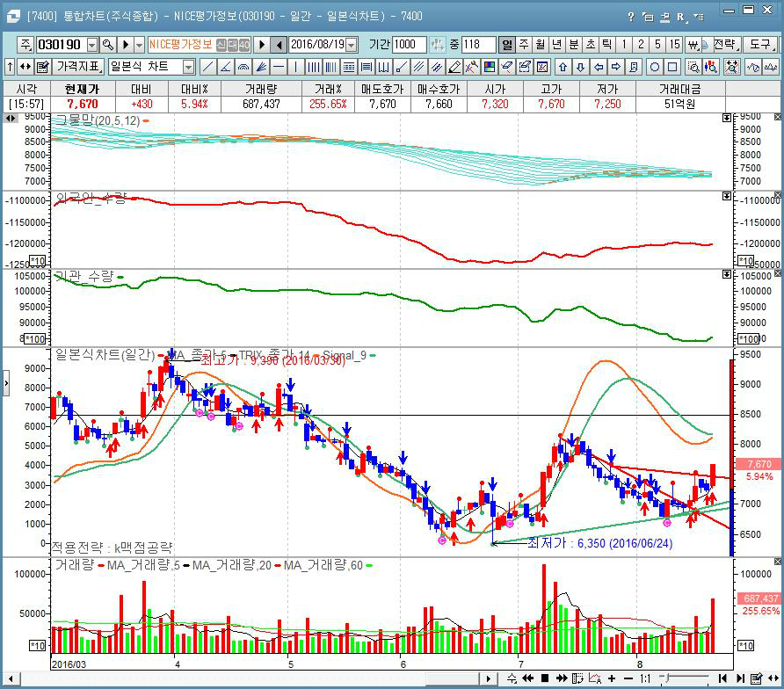784x689 pixels.
Task: Expand the 일본식 차트 chart type dropdown
Action: tap(188, 67)
